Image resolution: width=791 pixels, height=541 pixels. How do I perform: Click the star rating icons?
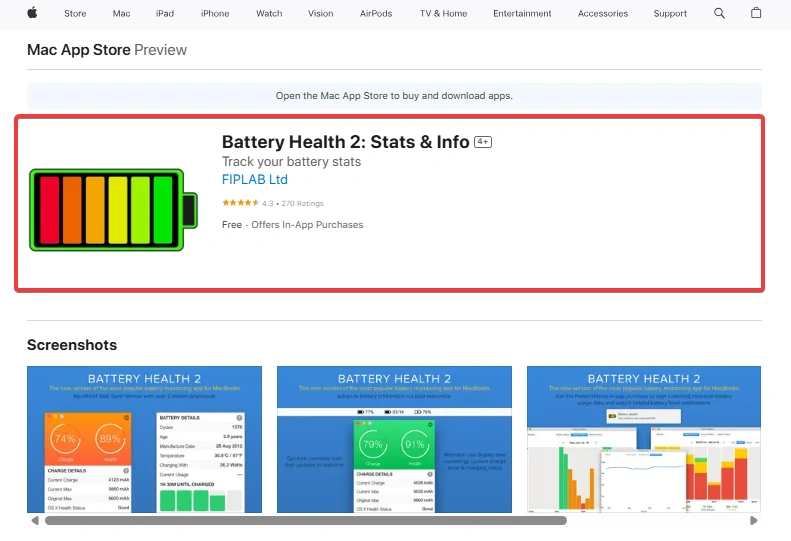tap(241, 203)
